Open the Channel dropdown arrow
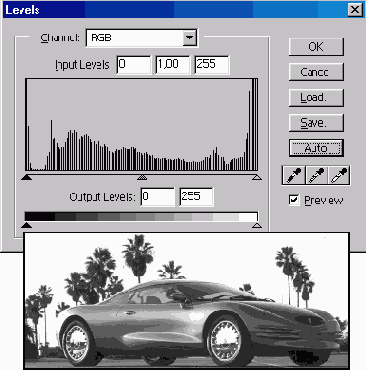Image resolution: width=366 pixels, height=370 pixels. click(x=189, y=38)
